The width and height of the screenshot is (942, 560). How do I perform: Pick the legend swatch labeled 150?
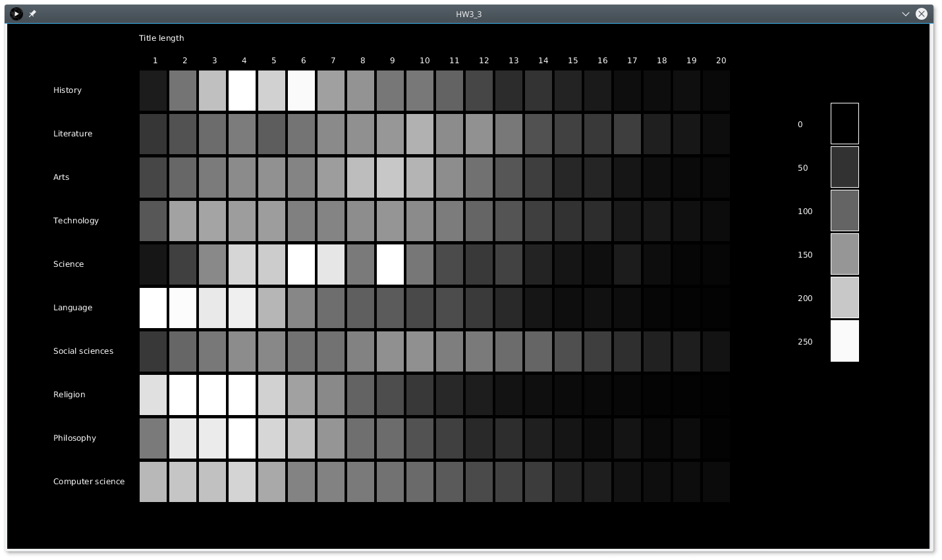845,254
